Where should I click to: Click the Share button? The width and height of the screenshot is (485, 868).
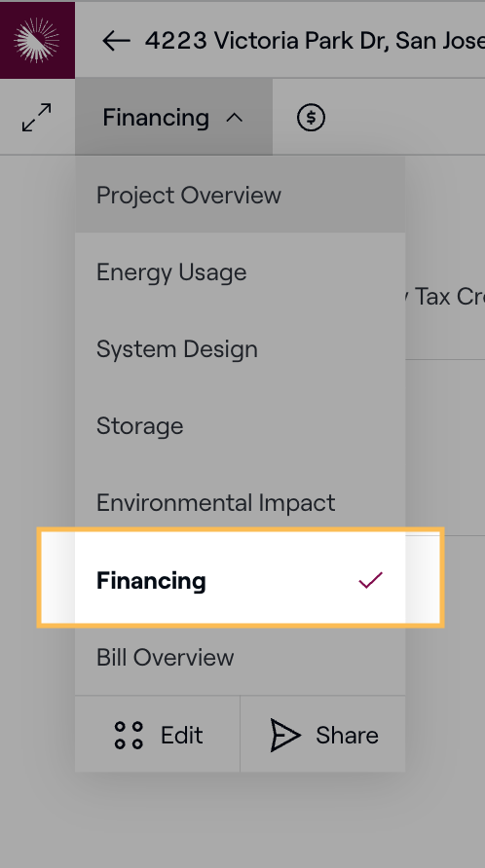[x=323, y=734]
